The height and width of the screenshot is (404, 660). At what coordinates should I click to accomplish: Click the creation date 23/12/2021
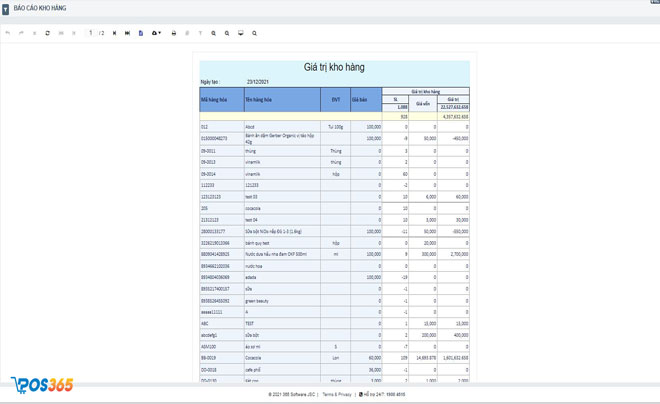(258, 82)
